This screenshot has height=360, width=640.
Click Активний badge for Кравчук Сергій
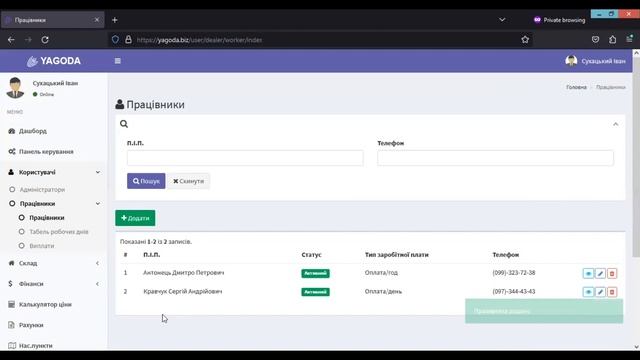[316, 292]
